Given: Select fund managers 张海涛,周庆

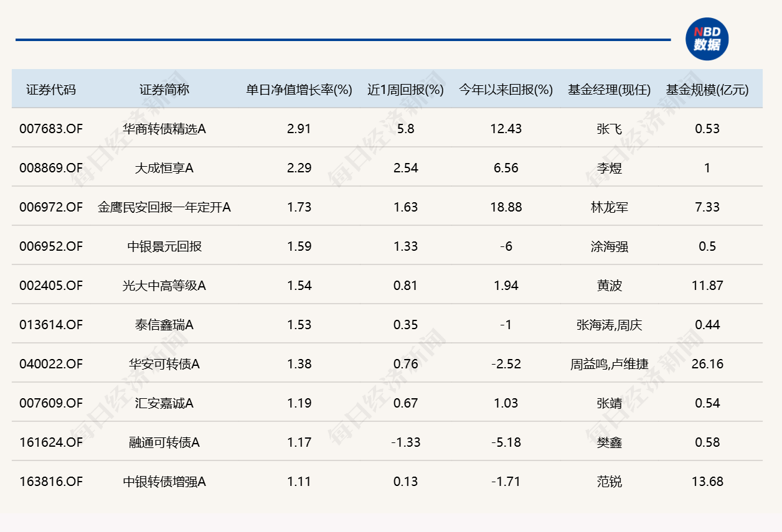Looking at the screenshot, I should click(609, 325).
